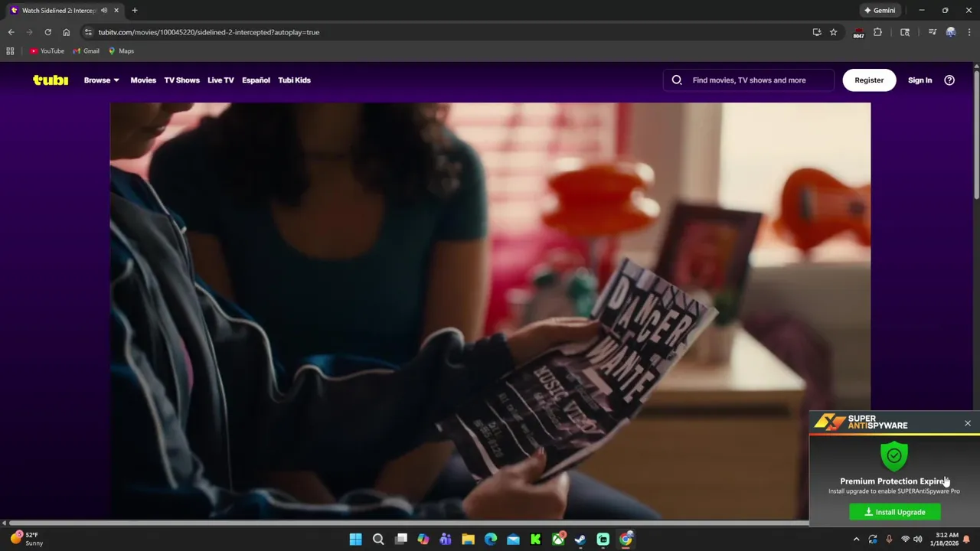The image size is (980, 551).
Task: Open the Browse dropdown menu
Action: coord(101,80)
